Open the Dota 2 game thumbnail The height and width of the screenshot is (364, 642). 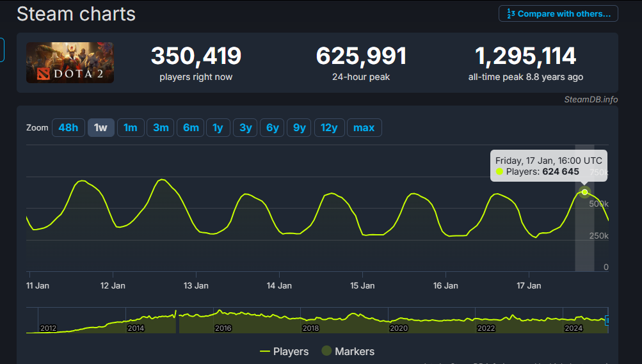[70, 63]
